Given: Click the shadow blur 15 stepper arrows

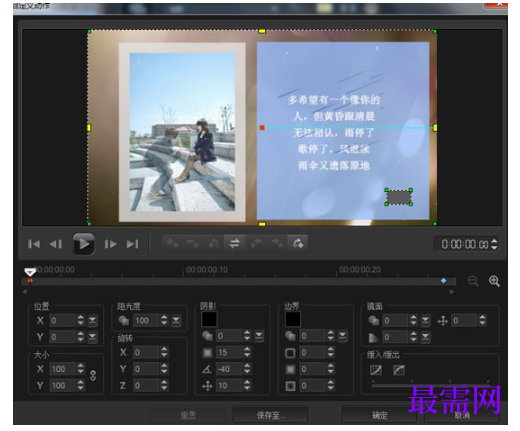Looking at the screenshot, I should click(x=247, y=352).
